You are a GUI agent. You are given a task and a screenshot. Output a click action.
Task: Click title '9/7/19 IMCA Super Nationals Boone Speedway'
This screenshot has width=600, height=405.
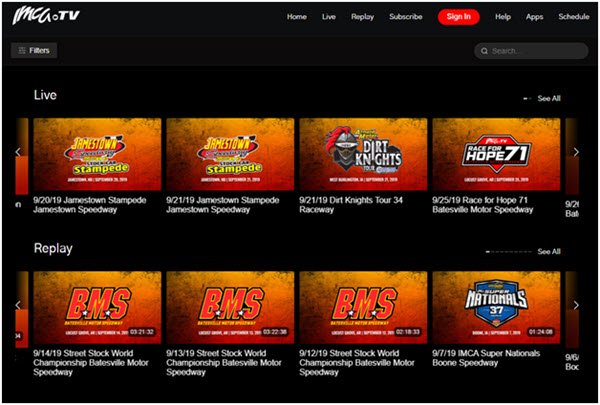click(x=486, y=358)
